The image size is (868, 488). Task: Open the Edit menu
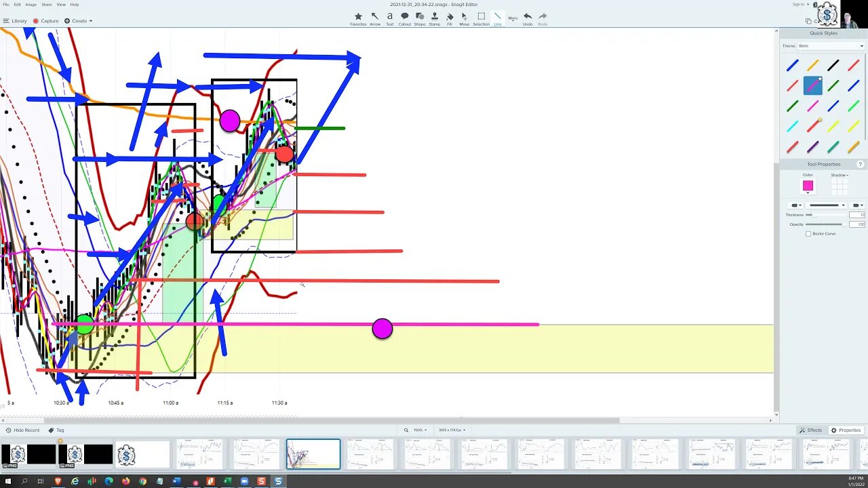click(18, 5)
